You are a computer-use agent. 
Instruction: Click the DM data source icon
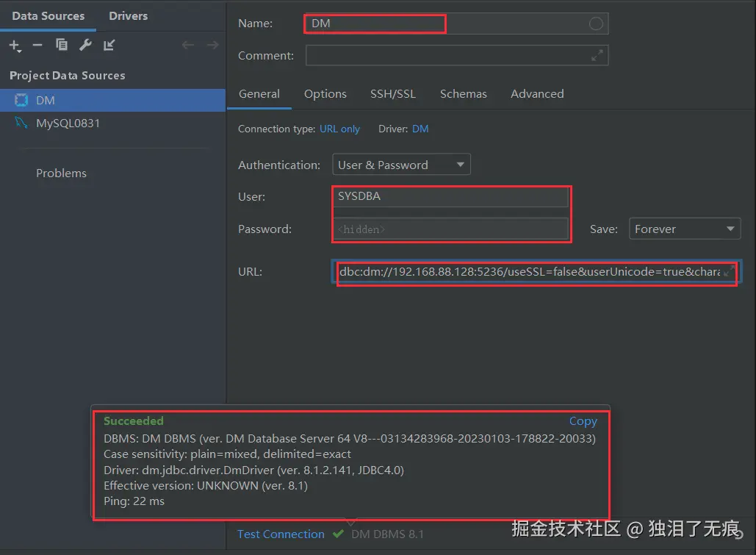(21, 100)
